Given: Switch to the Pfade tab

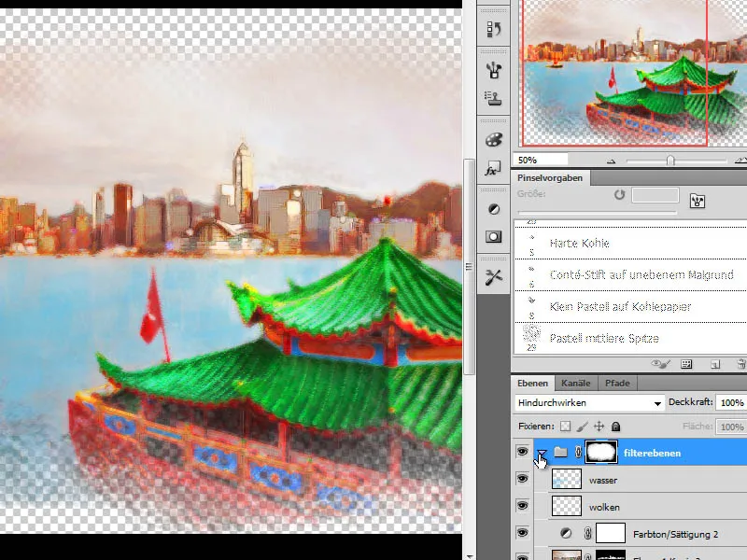Looking at the screenshot, I should 617,383.
